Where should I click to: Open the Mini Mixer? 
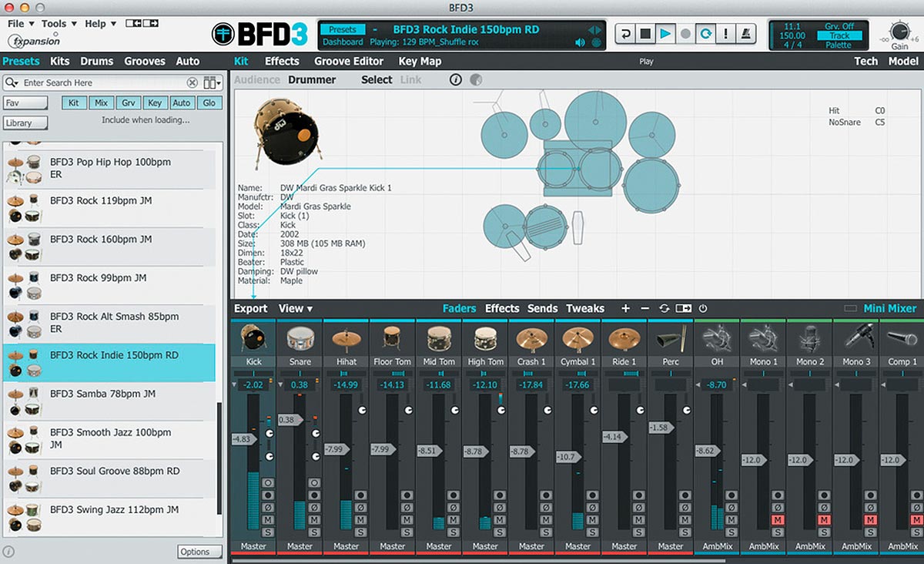[890, 308]
